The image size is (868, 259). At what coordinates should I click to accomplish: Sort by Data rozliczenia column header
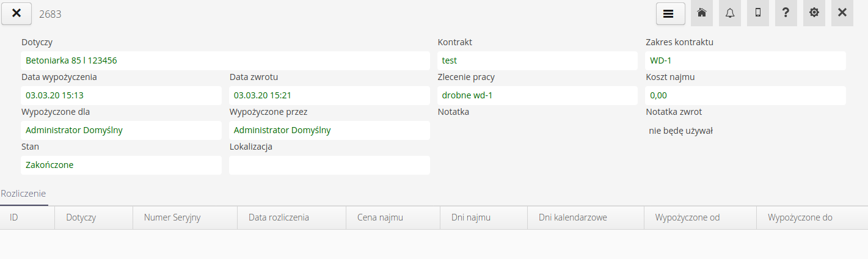tap(279, 217)
